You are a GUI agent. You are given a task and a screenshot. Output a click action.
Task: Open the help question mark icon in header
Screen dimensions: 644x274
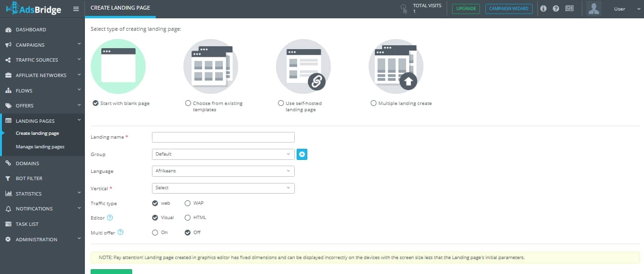tap(556, 9)
